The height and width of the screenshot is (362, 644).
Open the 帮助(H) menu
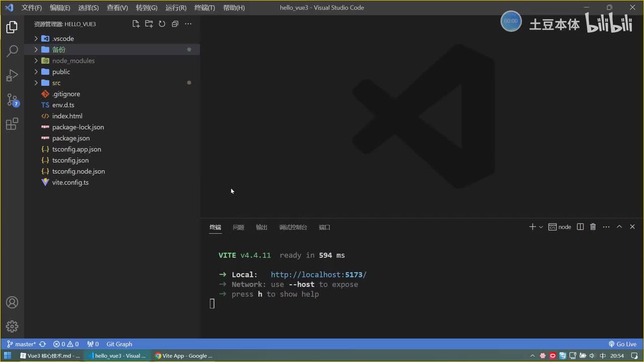point(233,8)
